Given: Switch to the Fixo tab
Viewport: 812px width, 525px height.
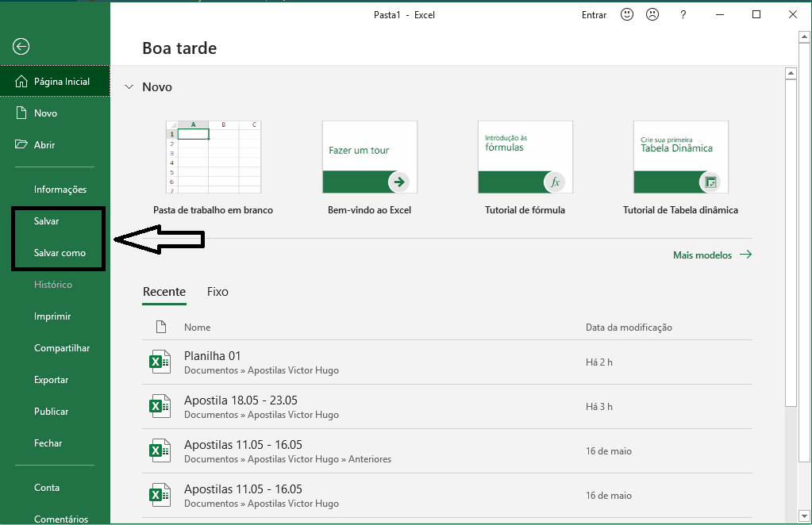Looking at the screenshot, I should pyautogui.click(x=217, y=292).
